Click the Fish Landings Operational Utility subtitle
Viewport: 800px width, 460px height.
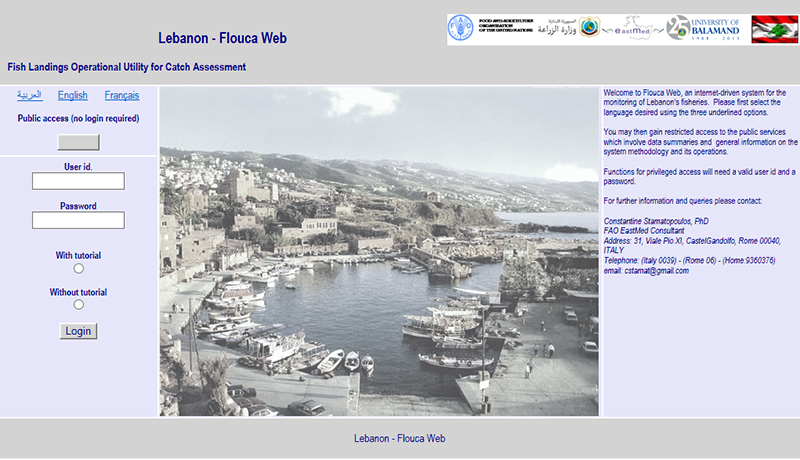(x=126, y=68)
